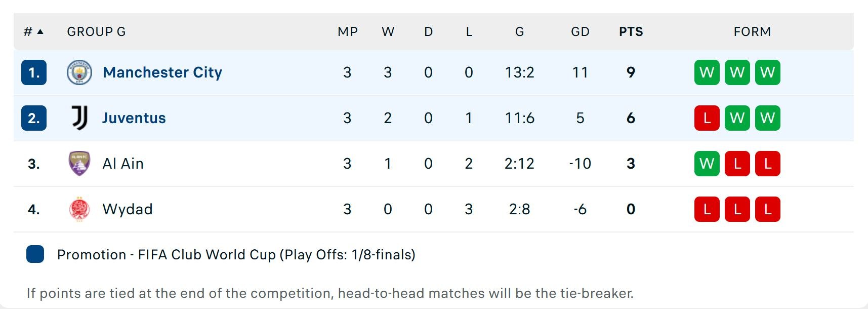The image size is (868, 309).
Task: Select the Al Ain team name
Action: (123, 164)
